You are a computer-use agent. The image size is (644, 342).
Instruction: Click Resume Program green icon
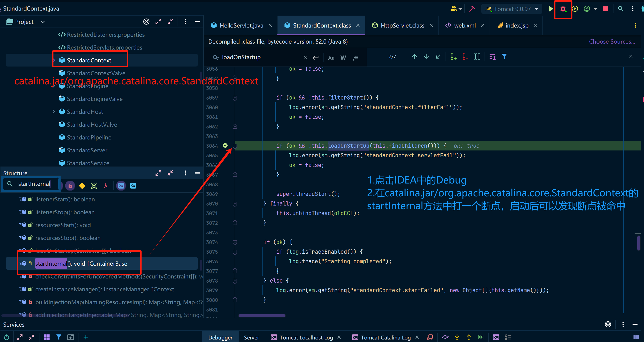[x=481, y=337]
